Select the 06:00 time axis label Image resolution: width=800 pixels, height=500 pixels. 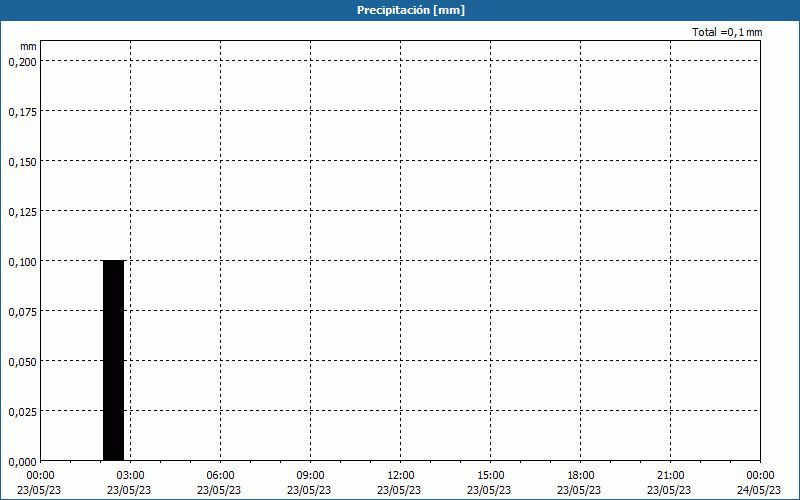[220, 476]
